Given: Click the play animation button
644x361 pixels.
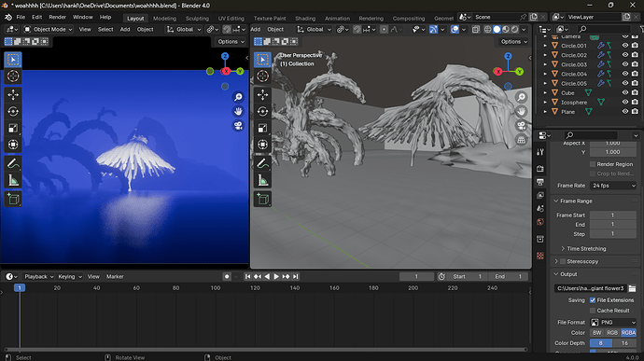Looking at the screenshot, I should 276,277.
